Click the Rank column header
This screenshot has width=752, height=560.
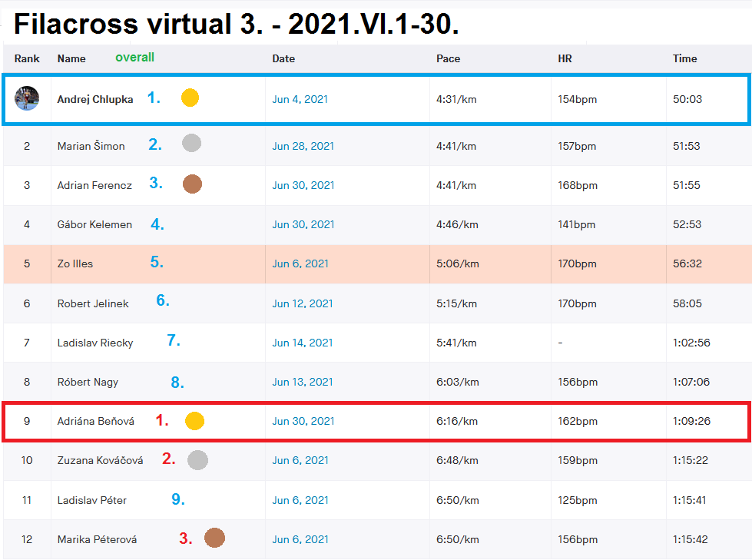27,58
